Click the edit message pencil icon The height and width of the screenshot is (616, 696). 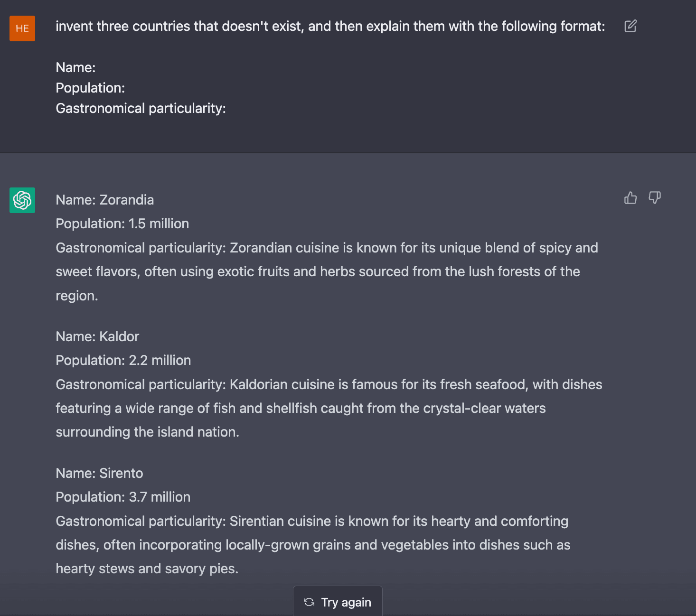tap(630, 26)
